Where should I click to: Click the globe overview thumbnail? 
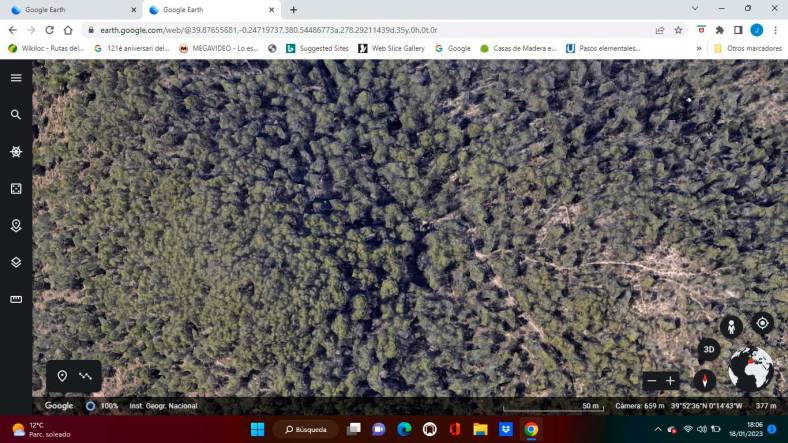pyautogui.click(x=751, y=369)
